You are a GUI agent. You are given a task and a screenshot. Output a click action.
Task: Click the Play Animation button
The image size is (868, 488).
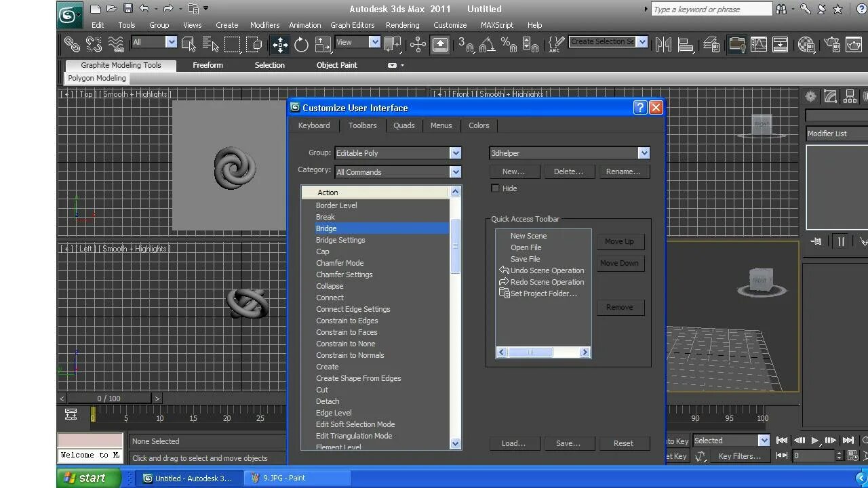coord(815,441)
